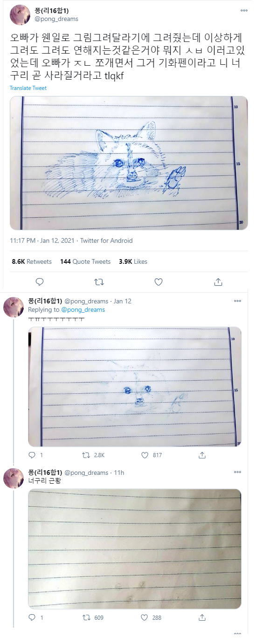This screenshot has width=263, height=644.
Task: Retweet the main tweet from pong_dreams
Action: (99, 282)
